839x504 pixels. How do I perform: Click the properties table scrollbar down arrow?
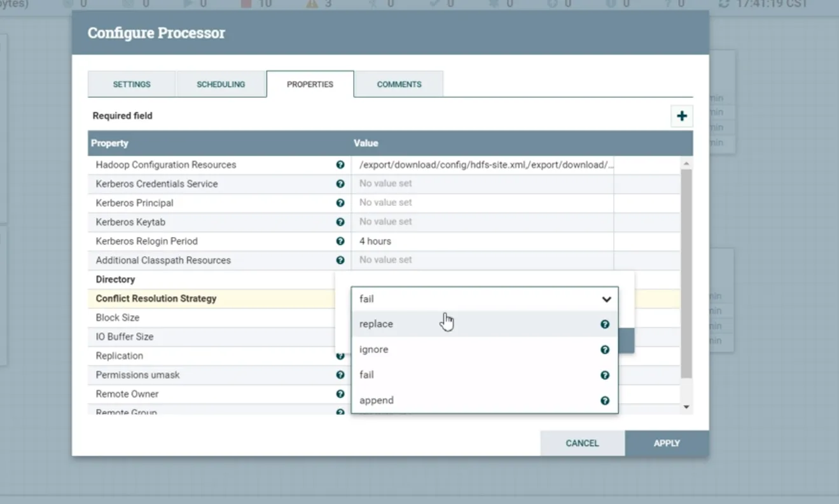pyautogui.click(x=686, y=407)
